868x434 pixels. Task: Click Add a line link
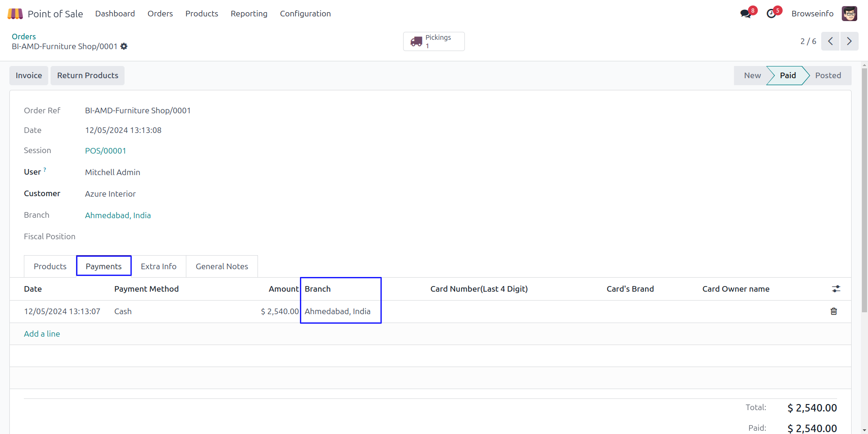(42, 334)
